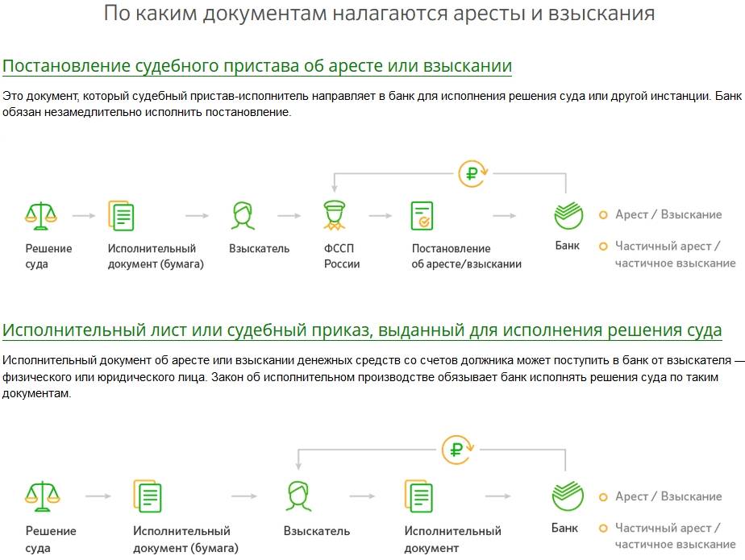Viewport: 745px width, 560px height.
Task: Click the Sberbank logo in the first diagram
Action: (568, 215)
